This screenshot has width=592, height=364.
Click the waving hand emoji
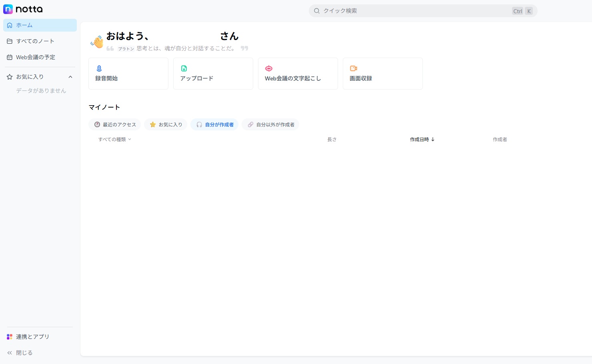click(97, 42)
